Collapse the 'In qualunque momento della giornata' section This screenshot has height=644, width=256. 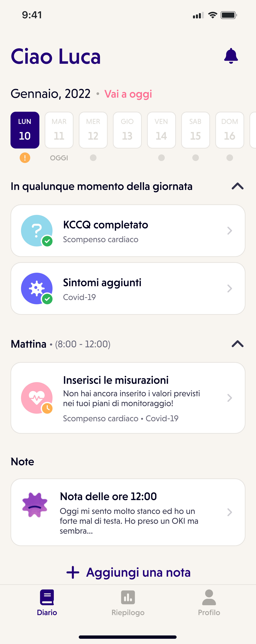point(237,186)
